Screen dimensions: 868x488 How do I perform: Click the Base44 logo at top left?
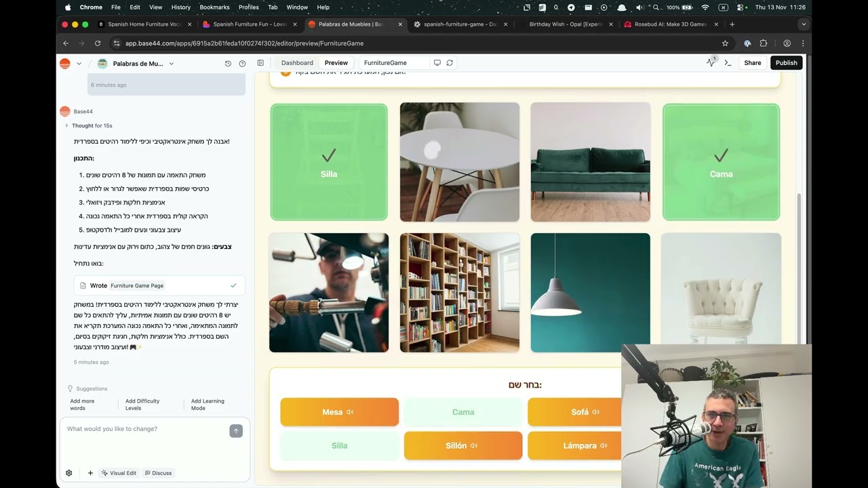click(x=65, y=64)
